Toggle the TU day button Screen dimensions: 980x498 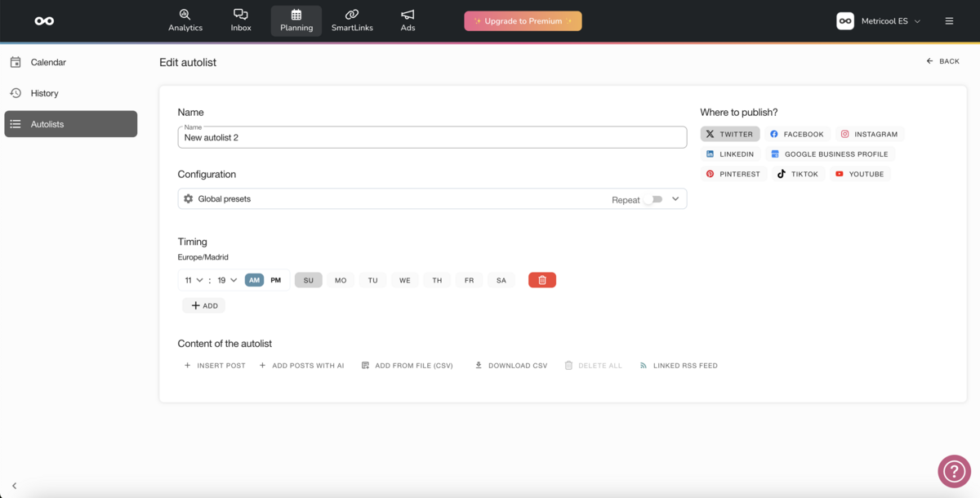(x=372, y=280)
